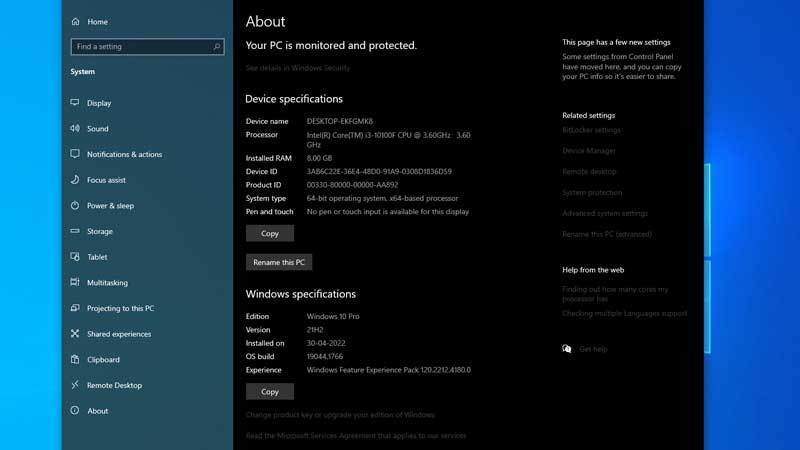
Task: Copy the Windows specifications
Action: [270, 392]
